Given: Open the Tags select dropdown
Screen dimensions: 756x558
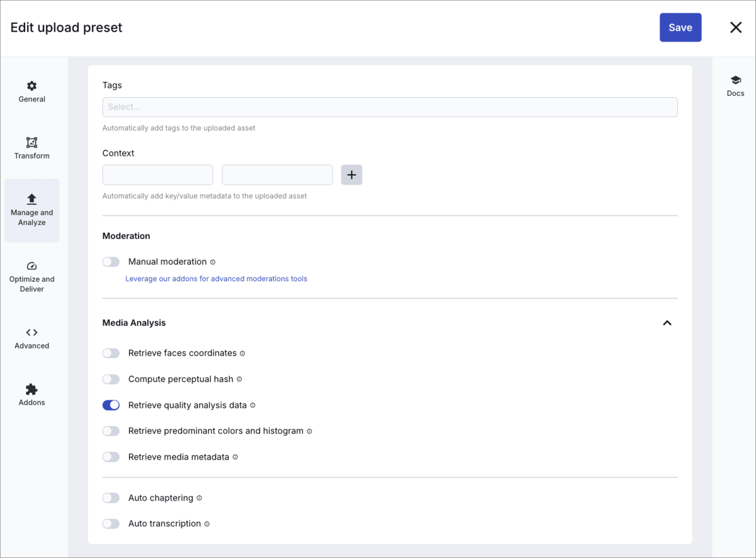Looking at the screenshot, I should point(390,107).
